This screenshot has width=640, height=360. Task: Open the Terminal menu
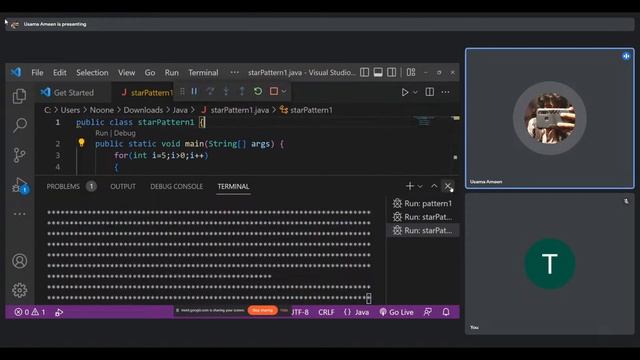click(x=203, y=73)
